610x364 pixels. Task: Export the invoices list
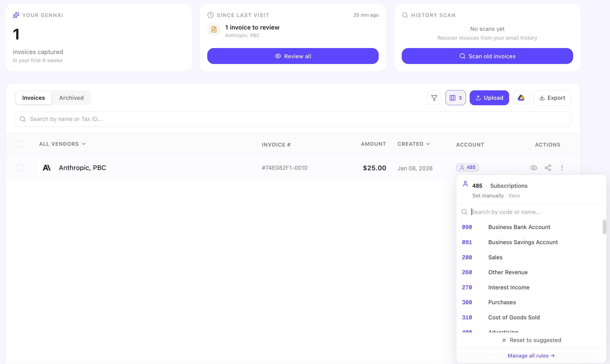(x=552, y=98)
